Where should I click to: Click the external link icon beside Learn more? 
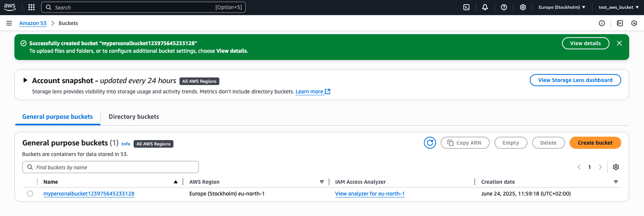click(328, 91)
